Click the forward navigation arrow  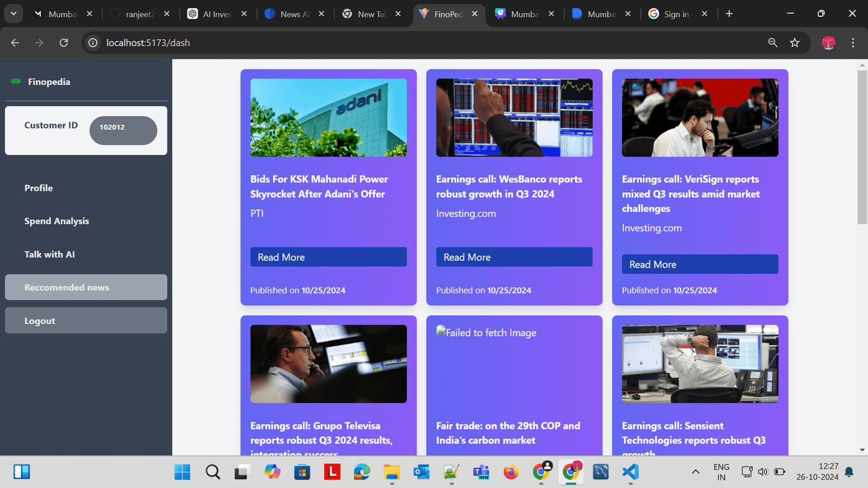(39, 43)
